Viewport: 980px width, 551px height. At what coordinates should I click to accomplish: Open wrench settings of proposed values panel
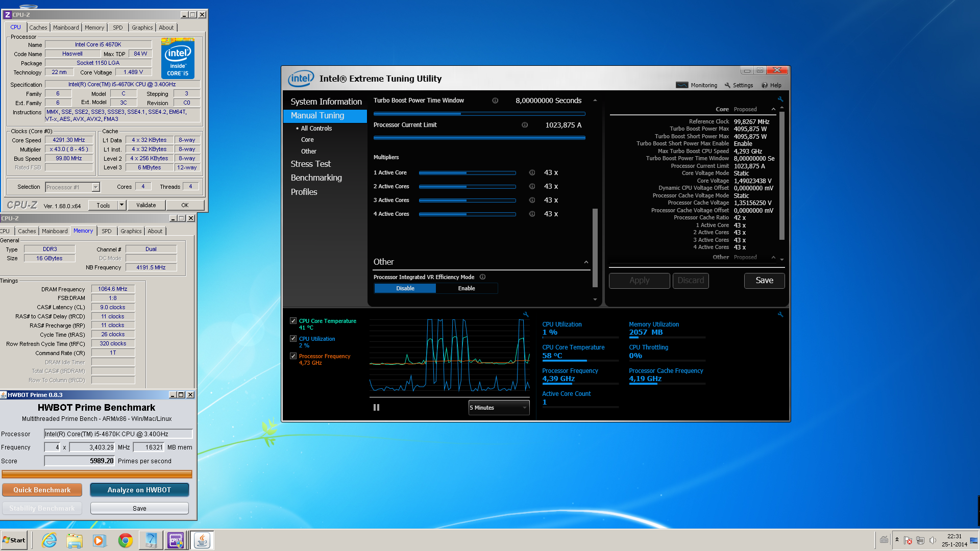pos(780,99)
